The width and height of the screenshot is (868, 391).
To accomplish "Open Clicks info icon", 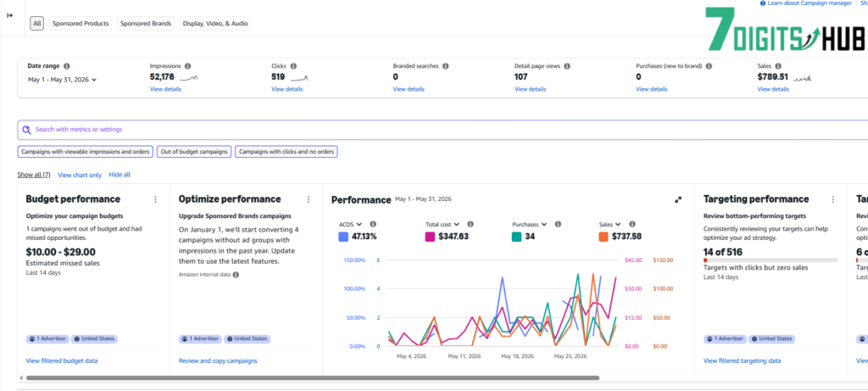I will [293, 66].
